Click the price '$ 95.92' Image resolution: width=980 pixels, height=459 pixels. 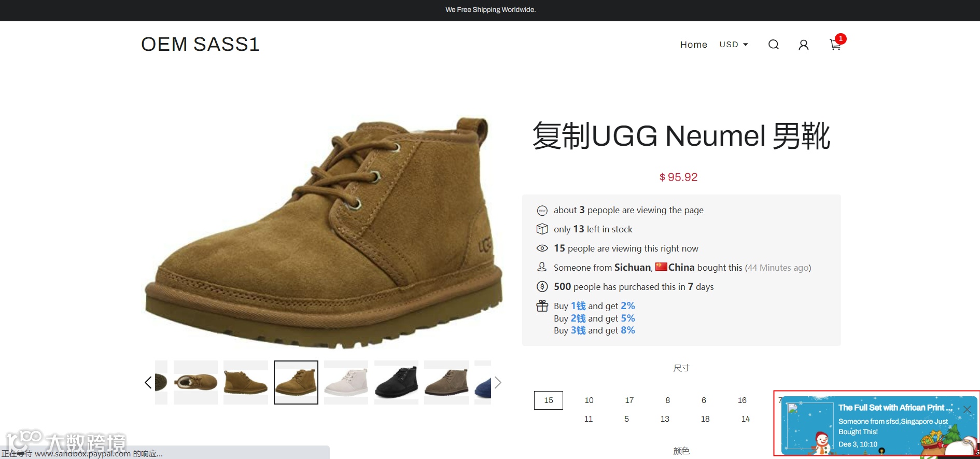tap(678, 177)
